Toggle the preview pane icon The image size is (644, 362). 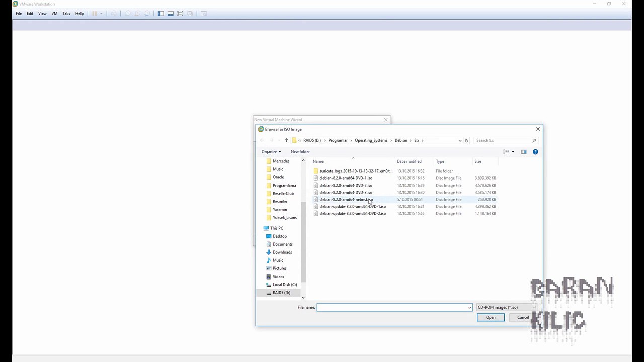pyautogui.click(x=524, y=152)
